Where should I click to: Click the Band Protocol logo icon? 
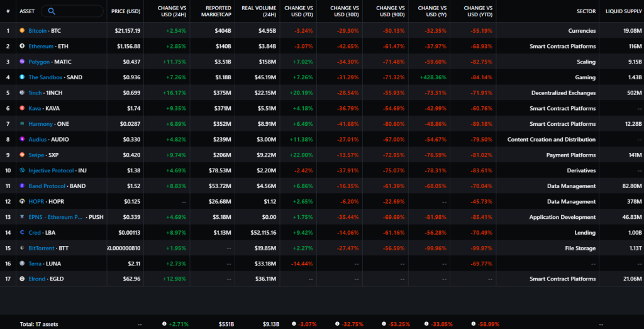[x=22, y=186]
